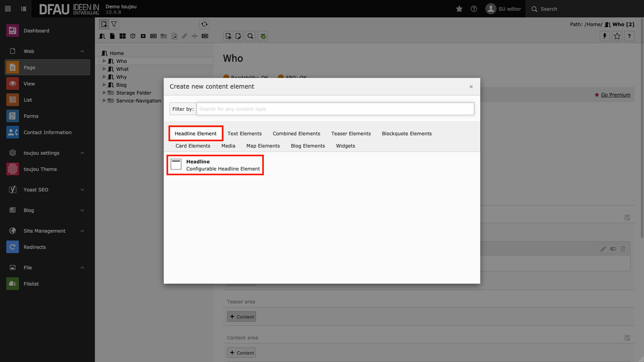Click the clear cache lightning bolt icon
644x362 pixels.
click(x=605, y=36)
